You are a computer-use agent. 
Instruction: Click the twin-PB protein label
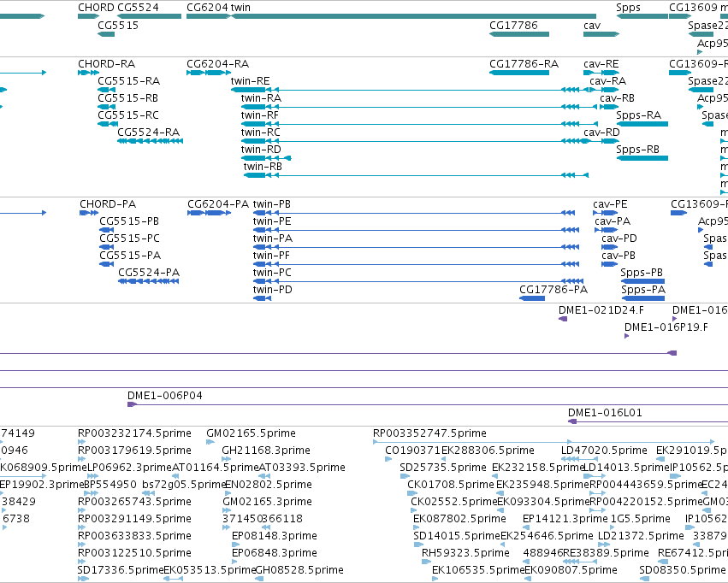(x=271, y=204)
